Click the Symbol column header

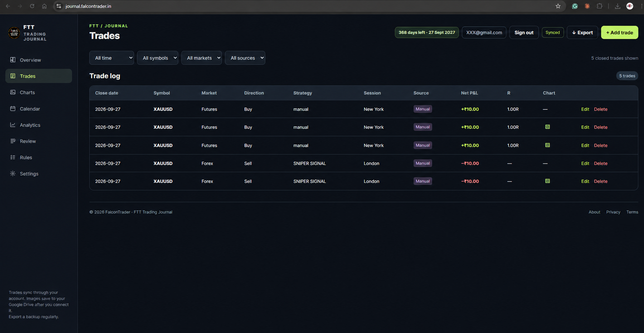(x=162, y=93)
